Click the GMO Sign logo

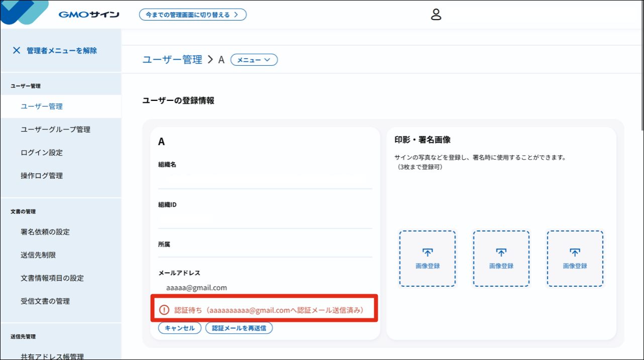tap(88, 15)
